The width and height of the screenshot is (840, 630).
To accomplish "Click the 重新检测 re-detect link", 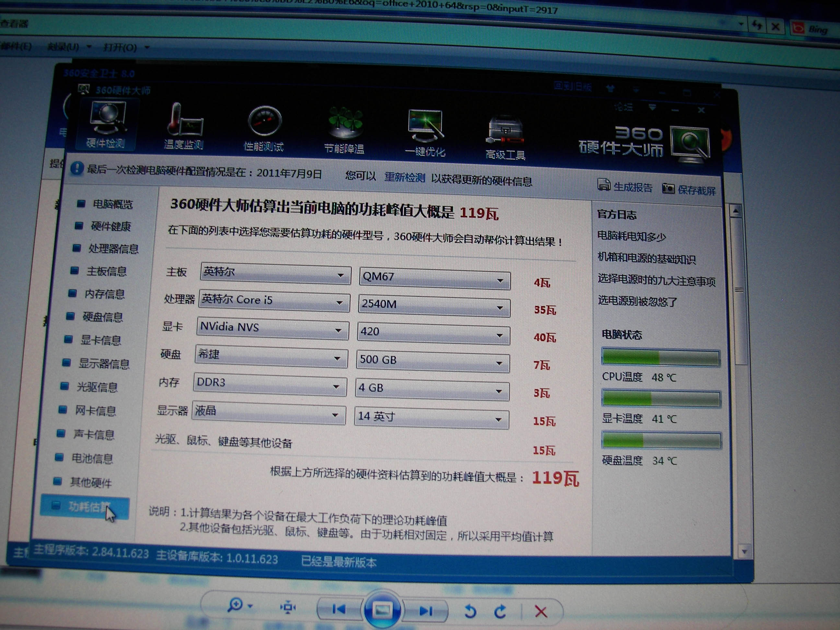I will pyautogui.click(x=405, y=177).
